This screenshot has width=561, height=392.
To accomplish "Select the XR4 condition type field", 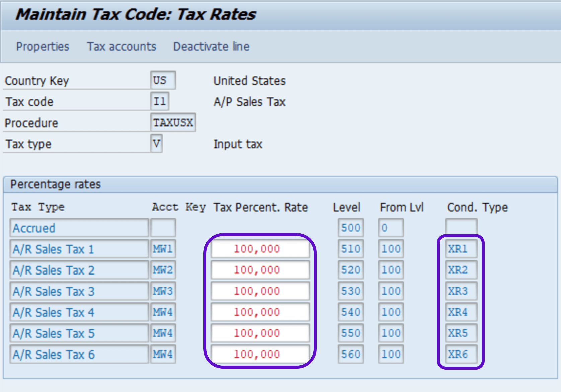I will [461, 312].
